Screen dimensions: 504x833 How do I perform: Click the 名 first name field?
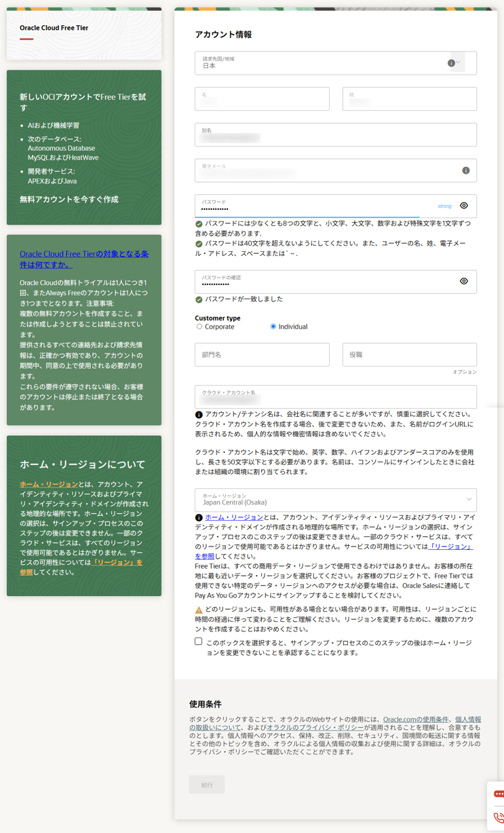pos(262,99)
